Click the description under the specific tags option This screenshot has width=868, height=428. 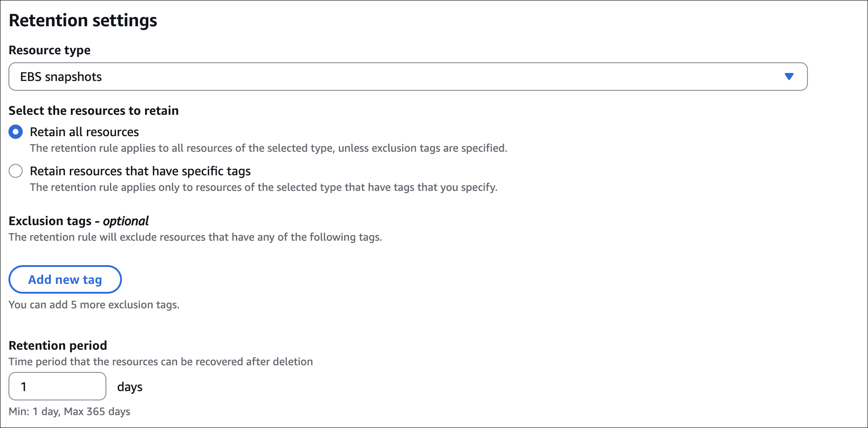(264, 187)
